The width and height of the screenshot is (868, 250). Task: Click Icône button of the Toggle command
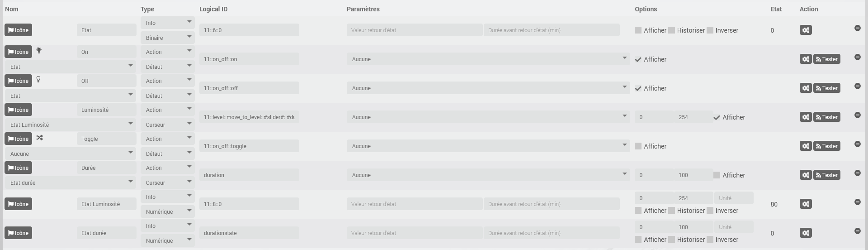(18, 139)
